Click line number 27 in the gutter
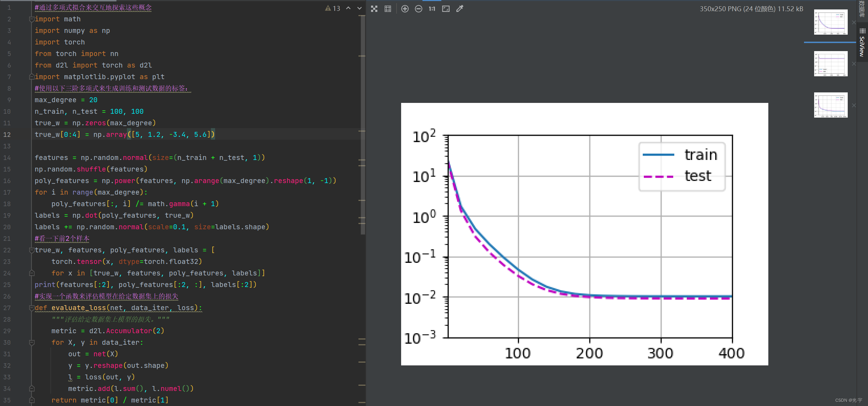Image resolution: width=868 pixels, height=406 pixels. [7, 308]
